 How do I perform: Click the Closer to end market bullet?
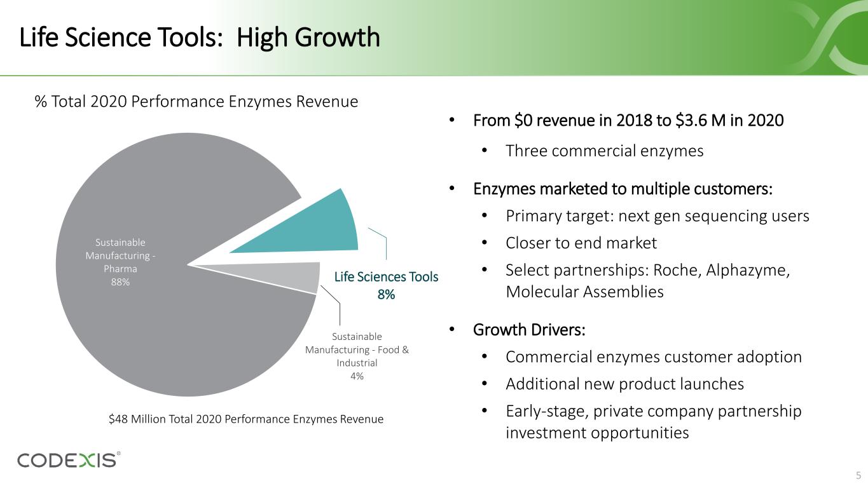point(581,243)
